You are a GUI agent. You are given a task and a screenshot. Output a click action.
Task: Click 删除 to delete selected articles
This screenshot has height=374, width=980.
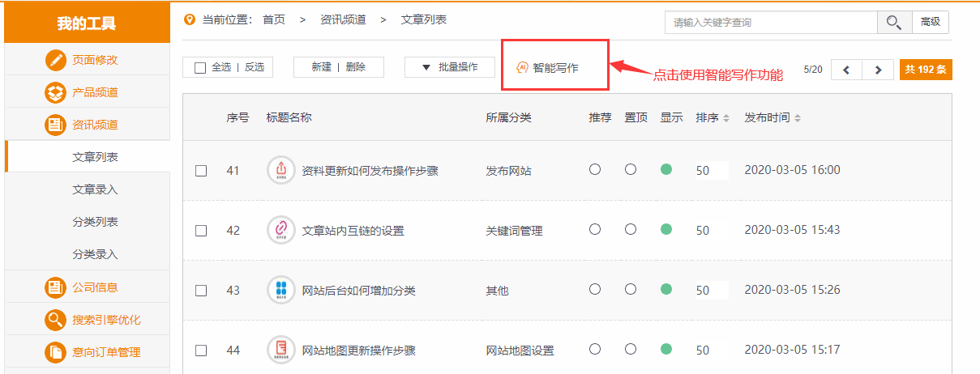(355, 68)
